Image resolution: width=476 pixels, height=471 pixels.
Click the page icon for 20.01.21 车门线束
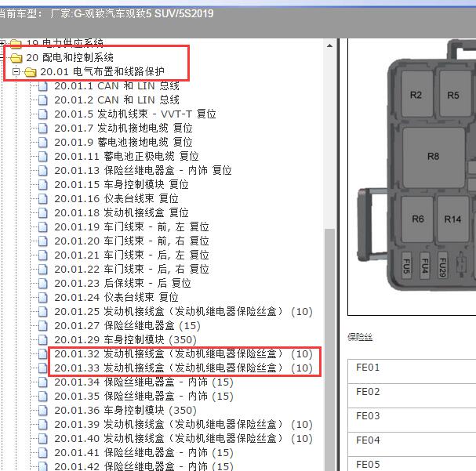[x=43, y=255]
